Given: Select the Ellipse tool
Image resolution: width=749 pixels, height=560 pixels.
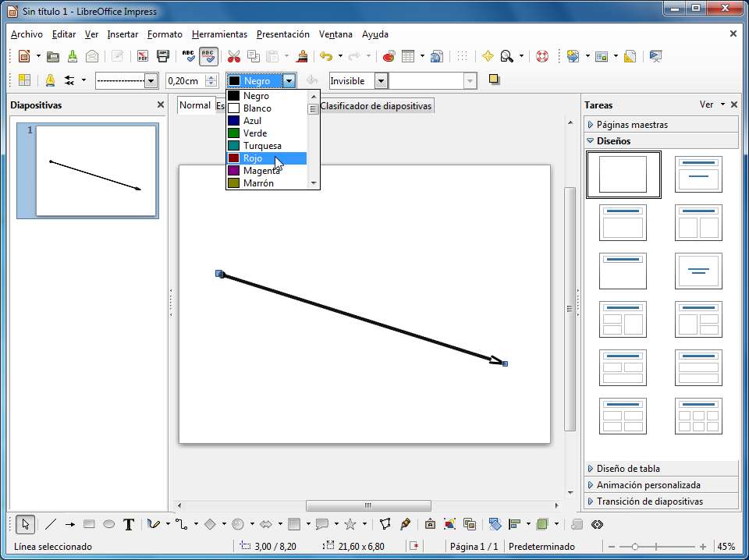Looking at the screenshot, I should click(109, 524).
